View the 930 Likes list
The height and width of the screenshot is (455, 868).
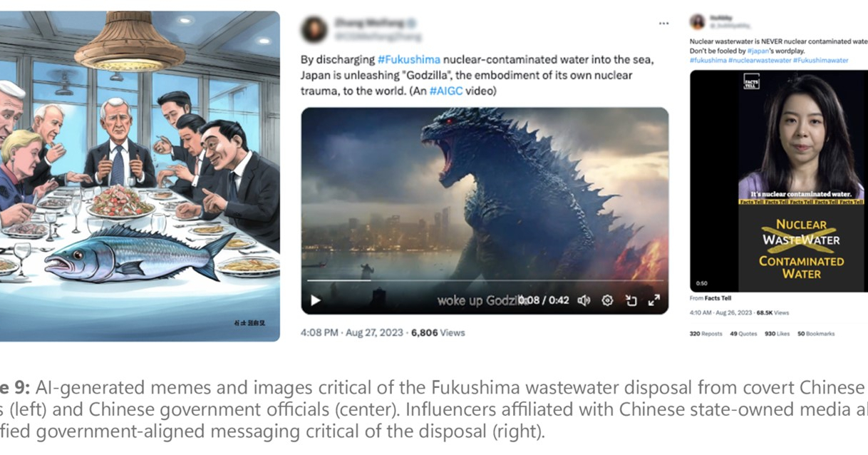777,334
